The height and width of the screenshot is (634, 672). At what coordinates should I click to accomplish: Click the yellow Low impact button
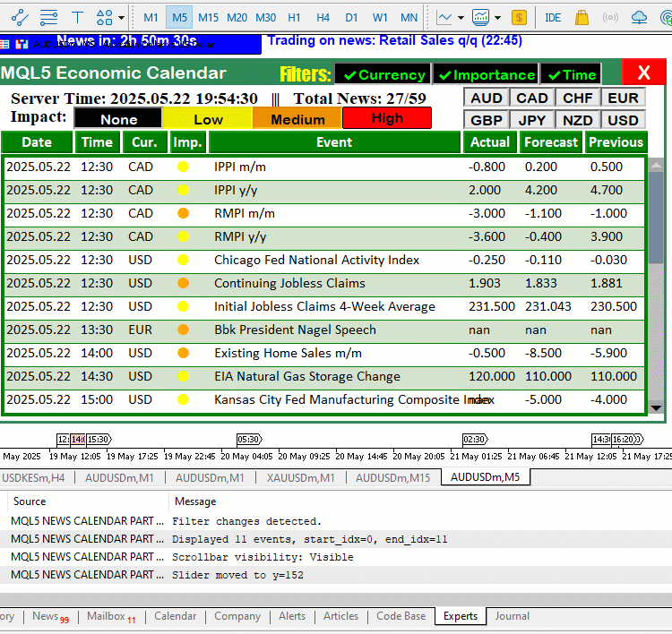click(208, 118)
